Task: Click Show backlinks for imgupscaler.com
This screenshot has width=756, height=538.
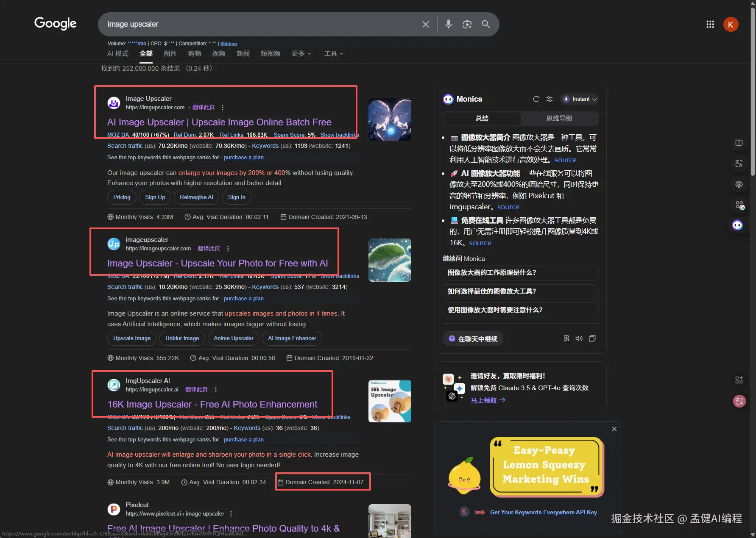Action: coord(339,135)
